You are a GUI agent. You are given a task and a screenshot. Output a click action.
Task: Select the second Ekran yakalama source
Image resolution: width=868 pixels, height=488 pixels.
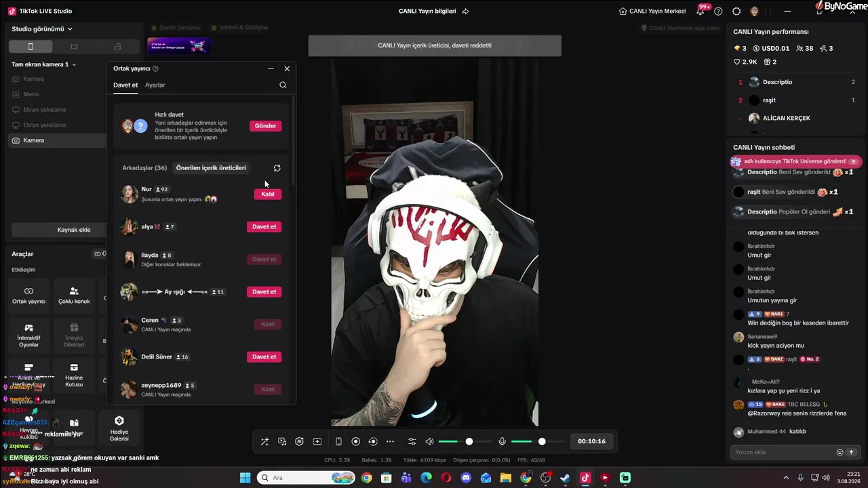click(58, 125)
